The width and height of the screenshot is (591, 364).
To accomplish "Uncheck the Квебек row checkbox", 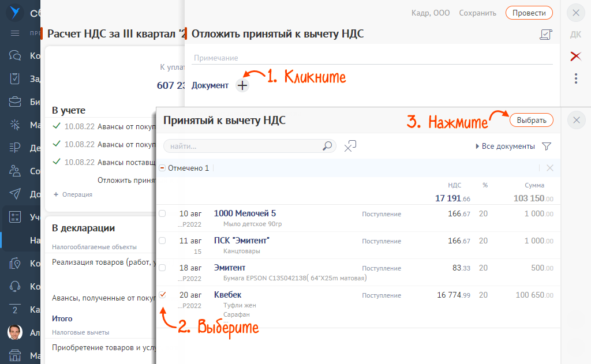I will (162, 295).
